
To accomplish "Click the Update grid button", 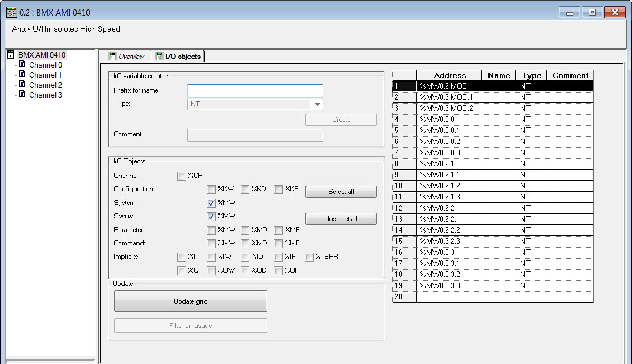I will pos(191,301).
